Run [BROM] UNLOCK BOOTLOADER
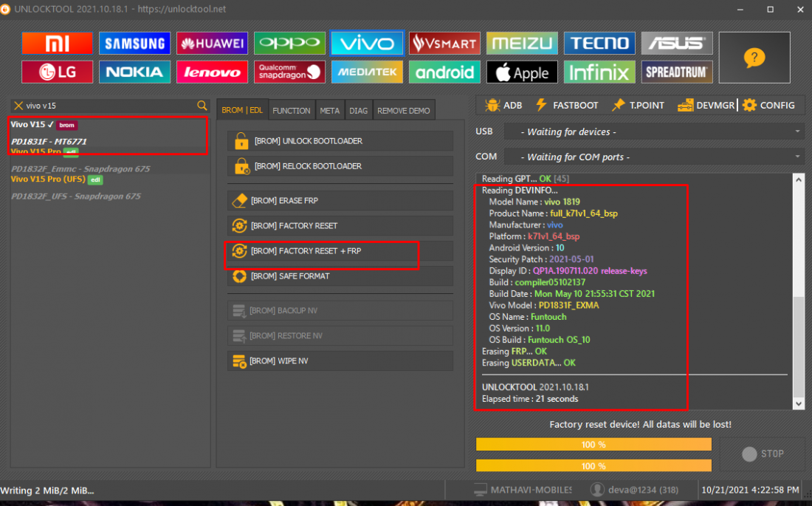 [x=340, y=141]
